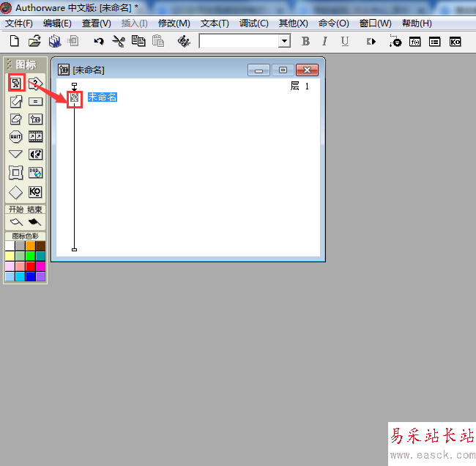476x466 pixels.
Task: Select the Navigate triangle icon
Action: coord(16,155)
